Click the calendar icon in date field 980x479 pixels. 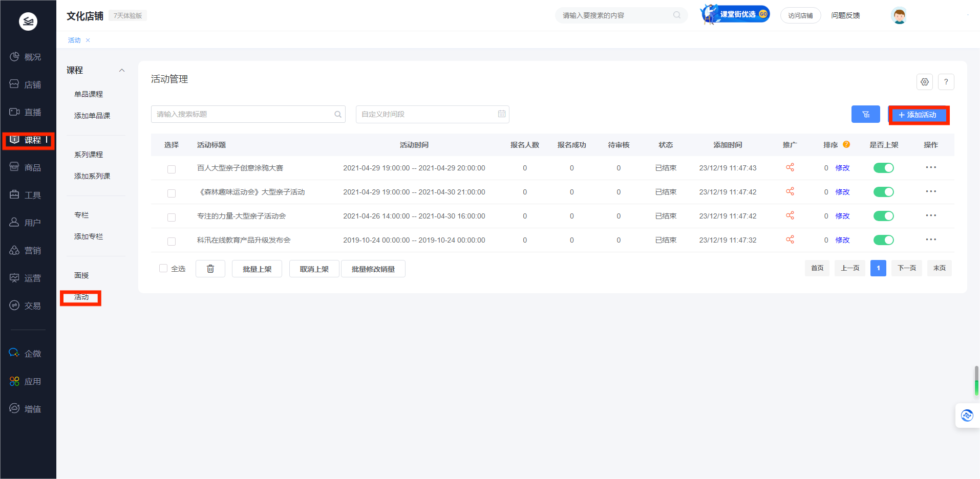click(x=502, y=114)
